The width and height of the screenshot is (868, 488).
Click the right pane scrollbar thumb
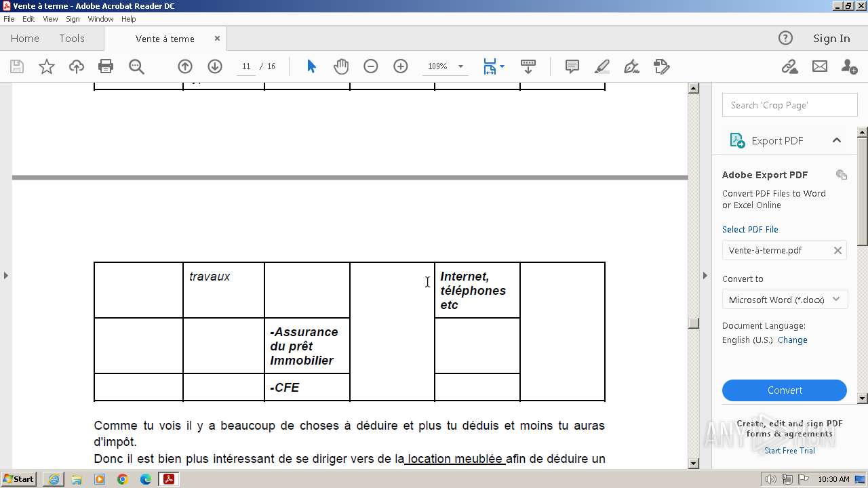(x=863, y=191)
